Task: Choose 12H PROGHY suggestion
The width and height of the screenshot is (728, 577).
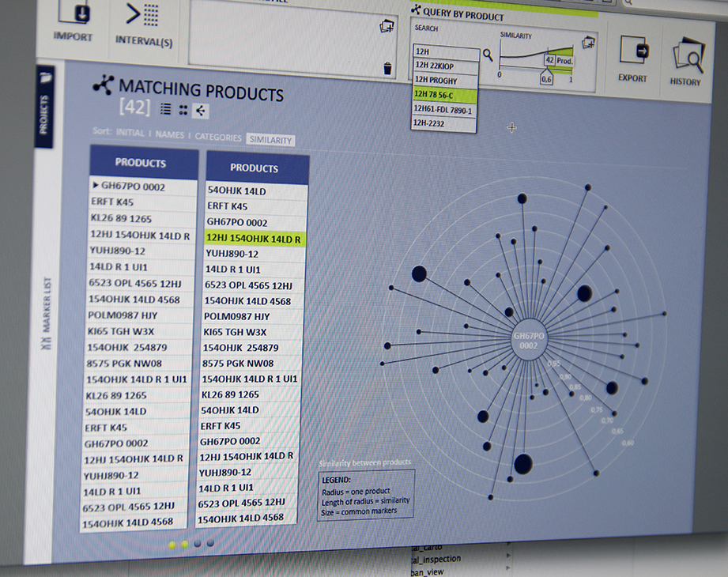Action: [x=445, y=81]
